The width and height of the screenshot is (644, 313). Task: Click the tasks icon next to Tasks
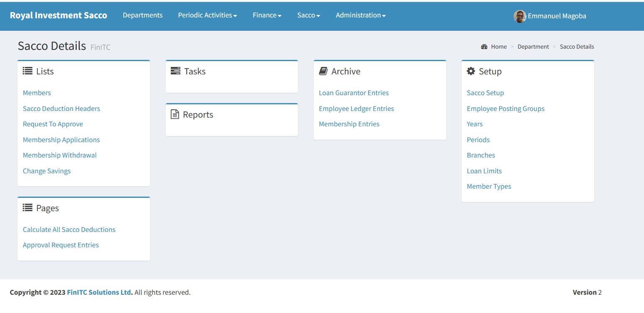(x=175, y=71)
